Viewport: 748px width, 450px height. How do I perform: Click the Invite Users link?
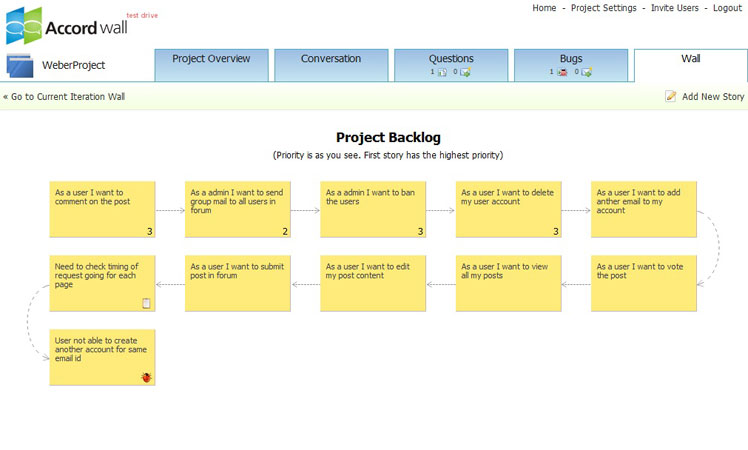pos(675,8)
